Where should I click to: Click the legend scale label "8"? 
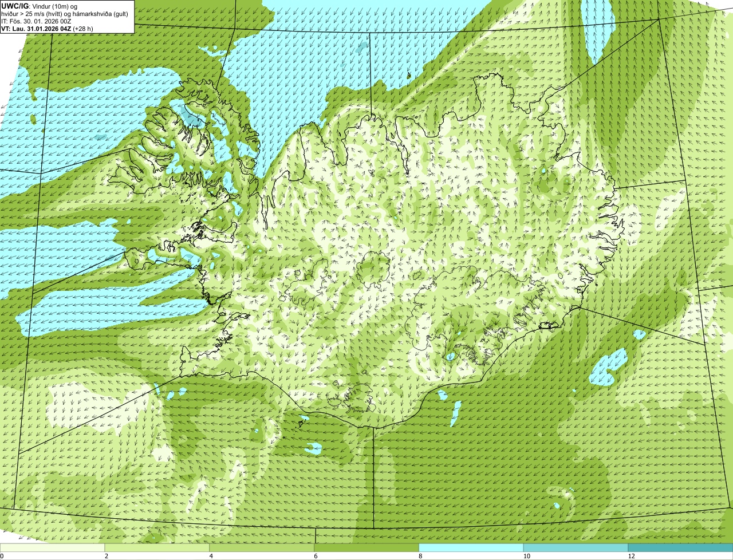pos(421,556)
